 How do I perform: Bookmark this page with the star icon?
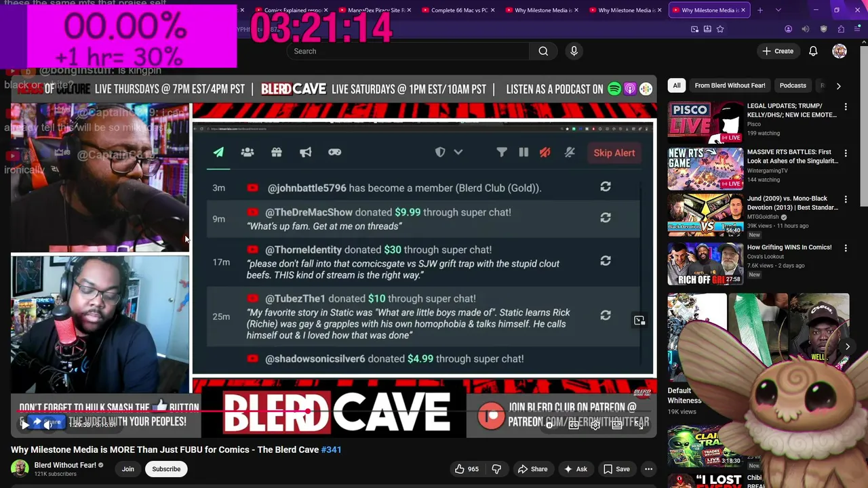[x=720, y=29]
